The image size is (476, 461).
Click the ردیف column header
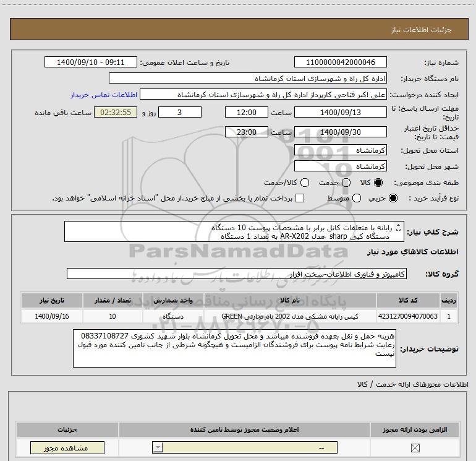point(449,300)
